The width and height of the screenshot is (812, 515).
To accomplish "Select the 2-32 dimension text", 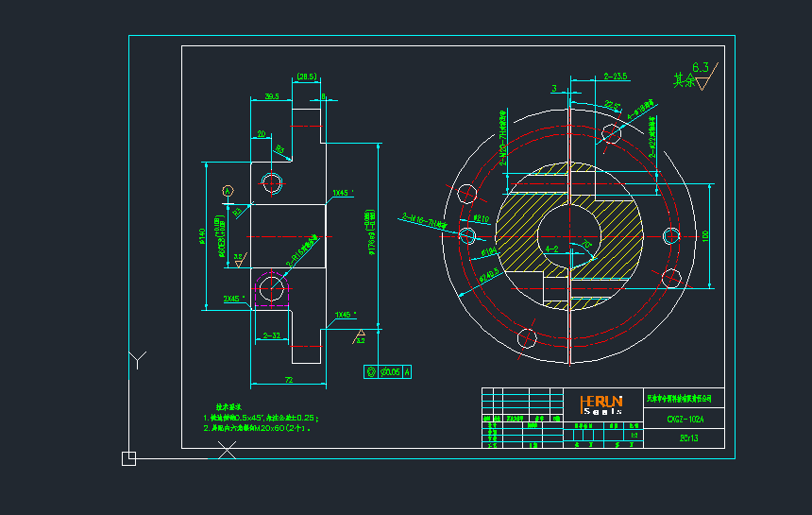I will (x=272, y=335).
